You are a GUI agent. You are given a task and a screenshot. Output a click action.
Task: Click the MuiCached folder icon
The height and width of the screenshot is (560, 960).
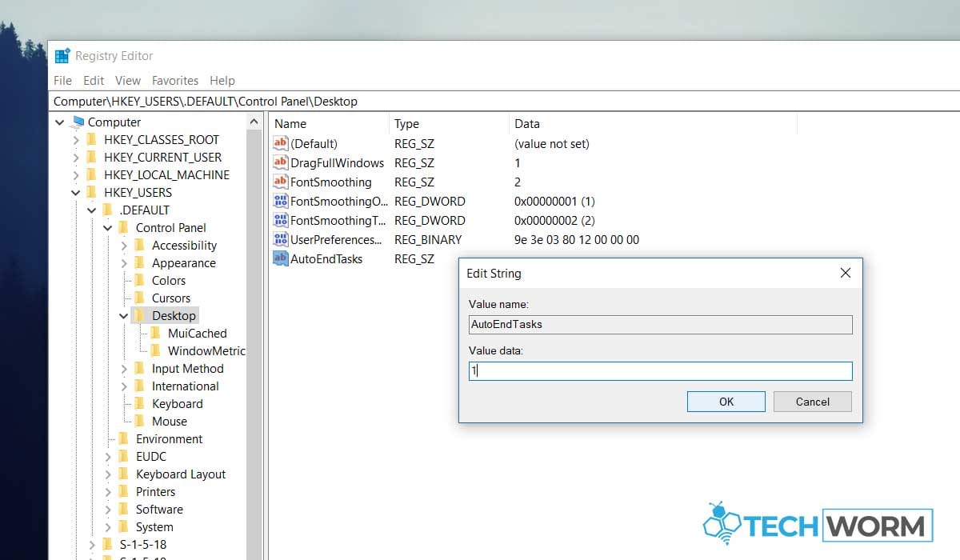155,334
